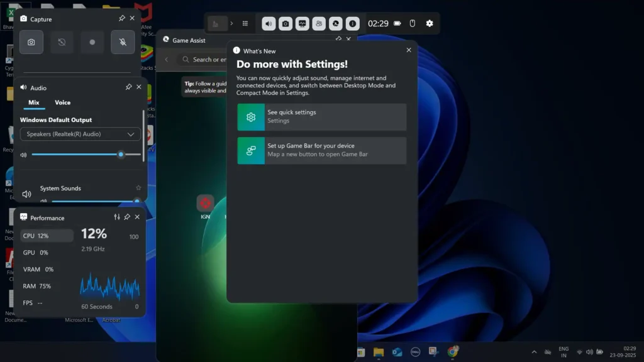Go back in Game Assist browser
The image size is (644, 362).
167,60
